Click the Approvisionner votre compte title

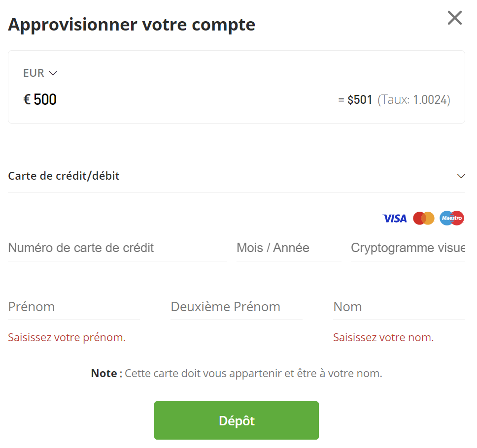coord(131,24)
